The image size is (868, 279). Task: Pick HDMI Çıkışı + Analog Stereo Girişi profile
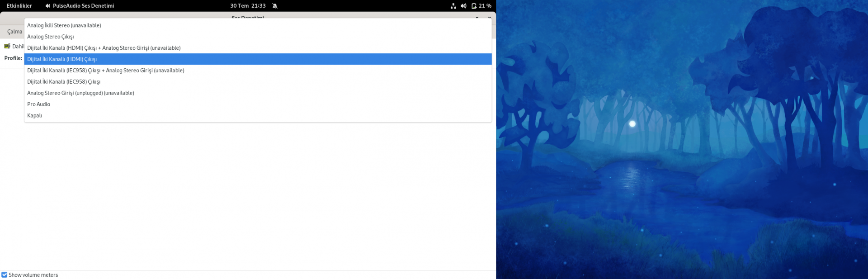point(258,48)
